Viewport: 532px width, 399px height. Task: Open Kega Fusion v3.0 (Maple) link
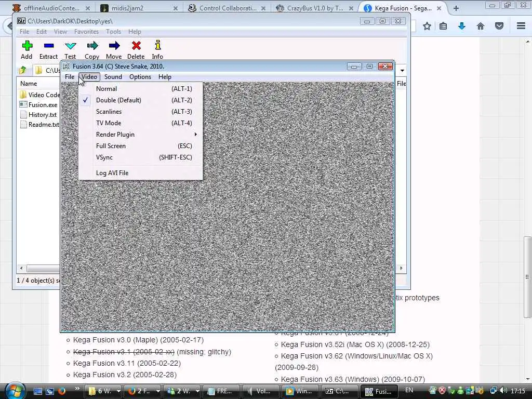coord(138,340)
